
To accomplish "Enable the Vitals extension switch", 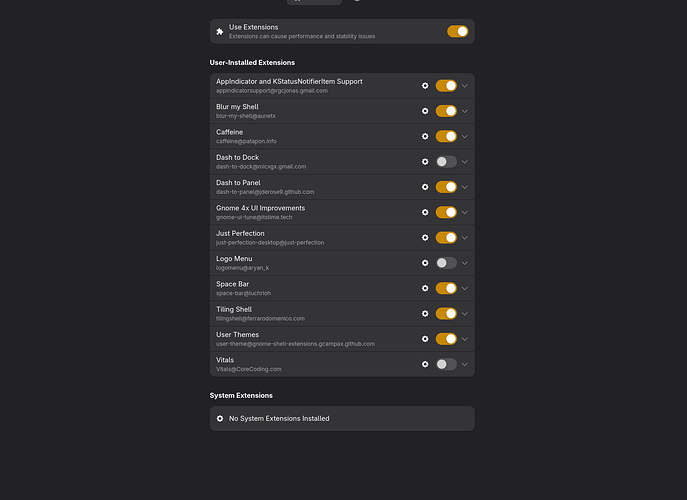I will [x=446, y=364].
